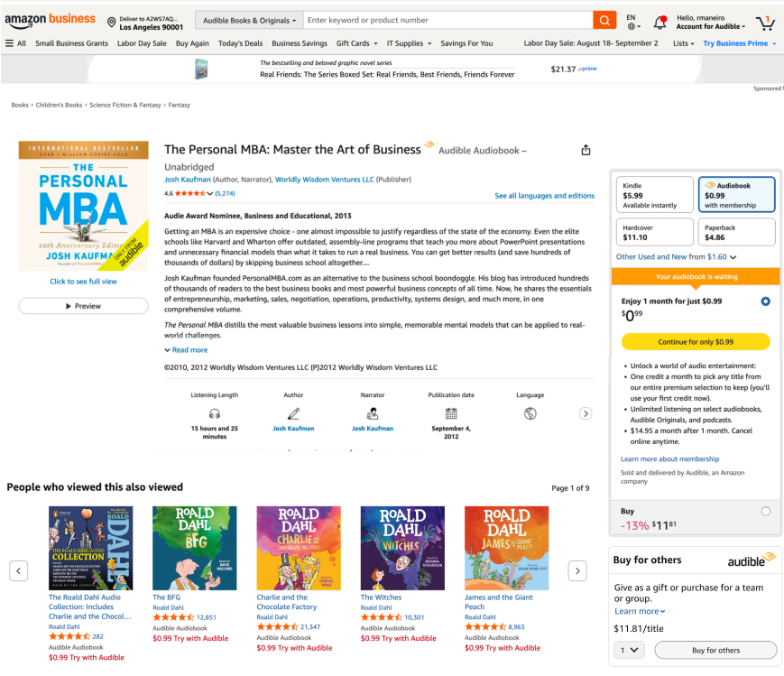Open the shopping cart icon
Image resolution: width=784 pixels, height=676 pixels.
765,23
